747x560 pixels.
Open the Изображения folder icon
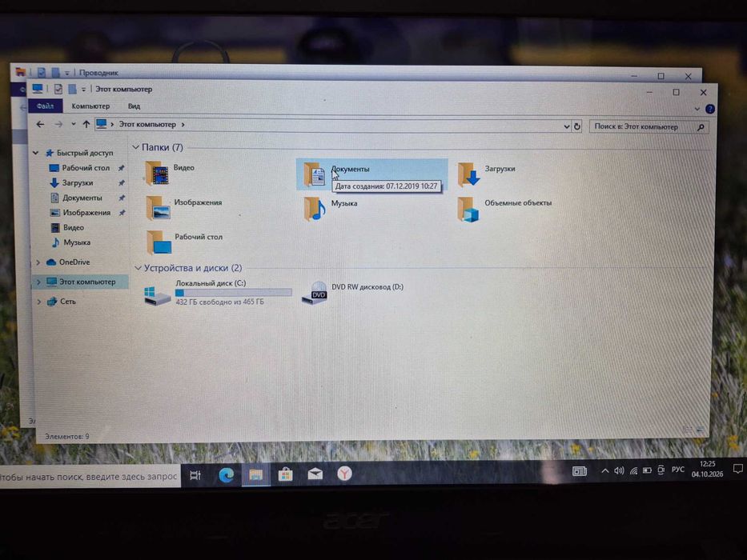(159, 208)
